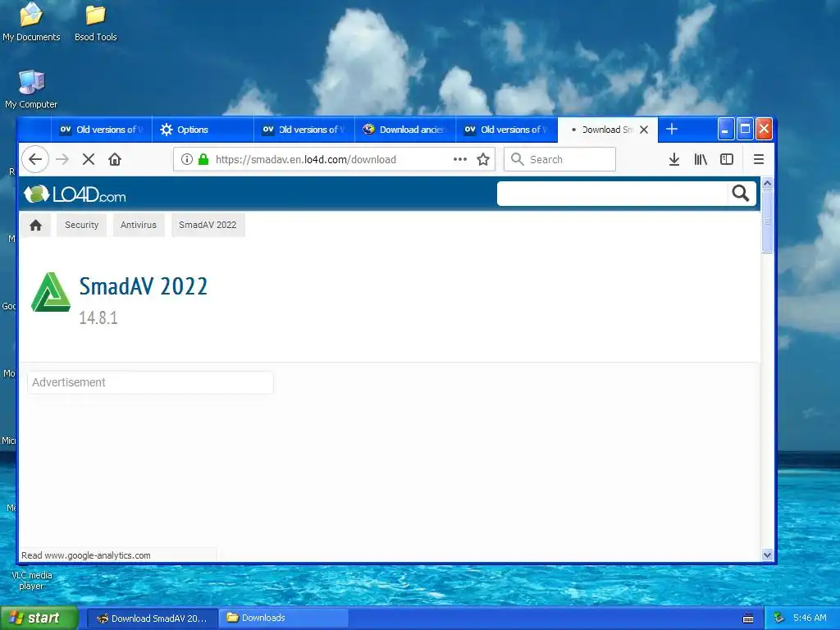Click the page scrollbar up arrow

point(767,183)
